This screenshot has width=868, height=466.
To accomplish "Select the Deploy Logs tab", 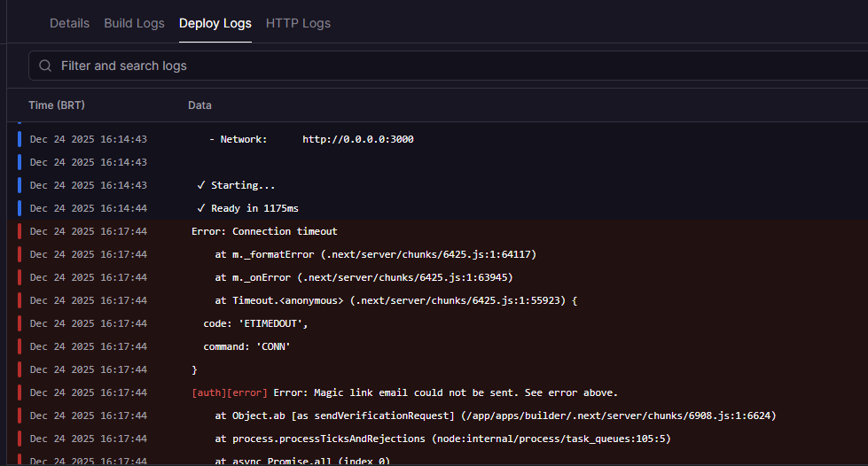I will coord(215,23).
